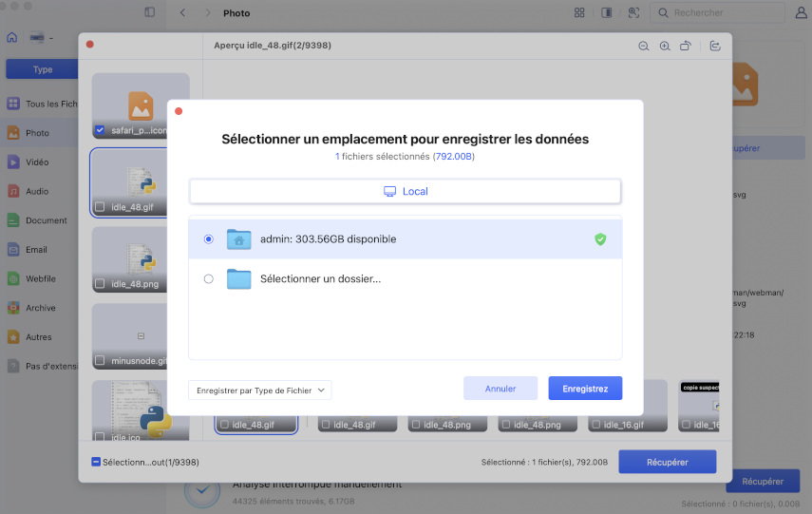
Task: Go back with the left chevron
Action: coord(182,12)
